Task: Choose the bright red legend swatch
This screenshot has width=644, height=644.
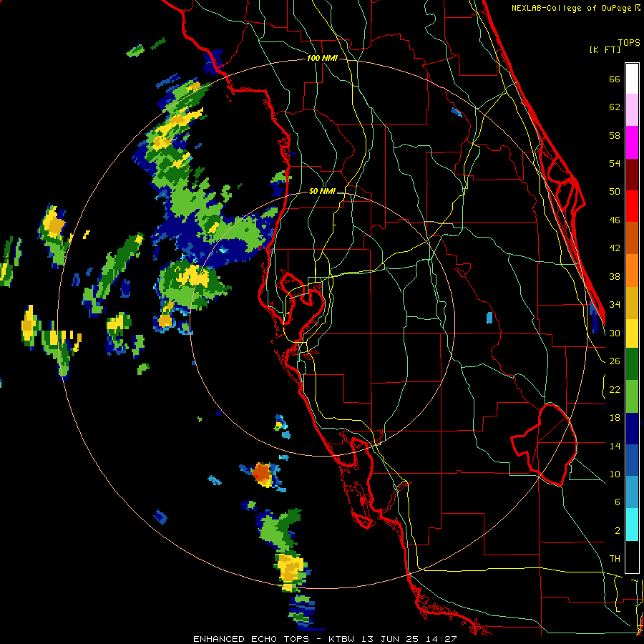Action: [632, 206]
